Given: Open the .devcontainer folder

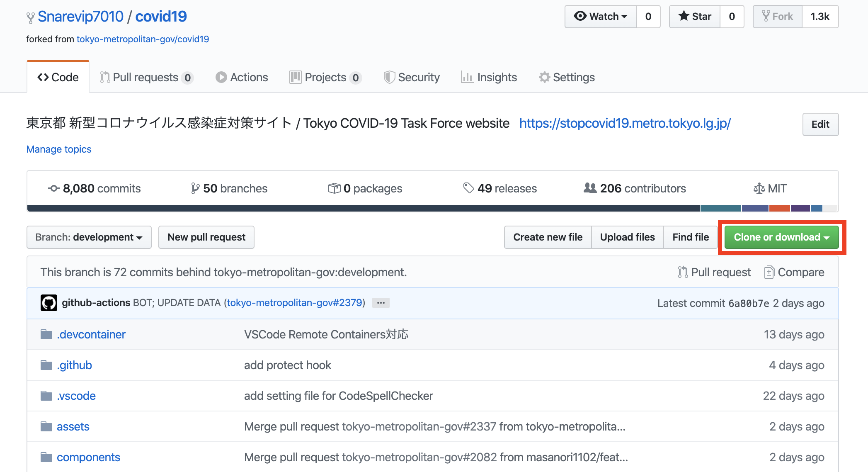Looking at the screenshot, I should [x=91, y=334].
